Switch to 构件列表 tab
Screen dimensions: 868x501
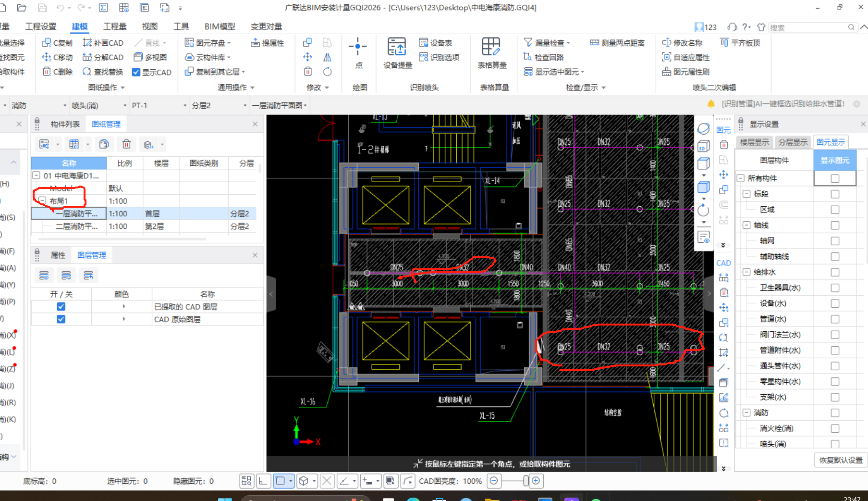point(65,124)
